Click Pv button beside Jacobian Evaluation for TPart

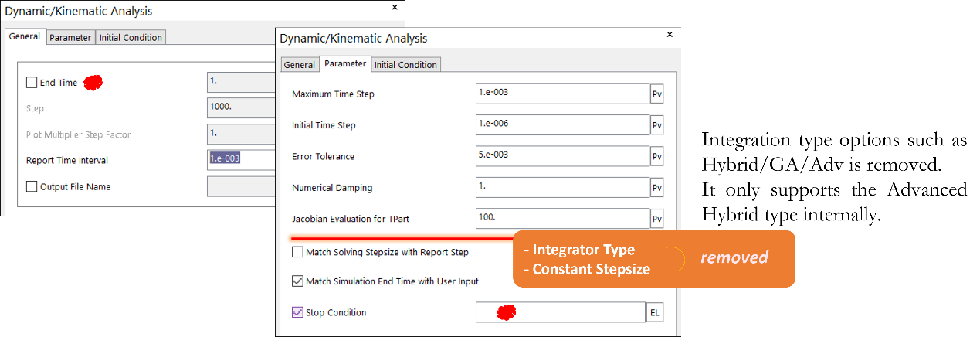[656, 220]
